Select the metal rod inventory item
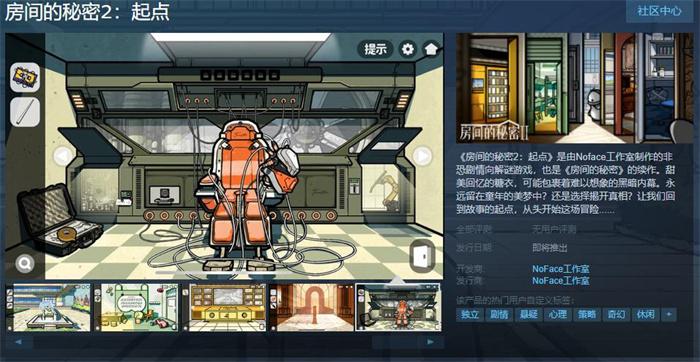This screenshot has height=362, width=700. (x=25, y=112)
